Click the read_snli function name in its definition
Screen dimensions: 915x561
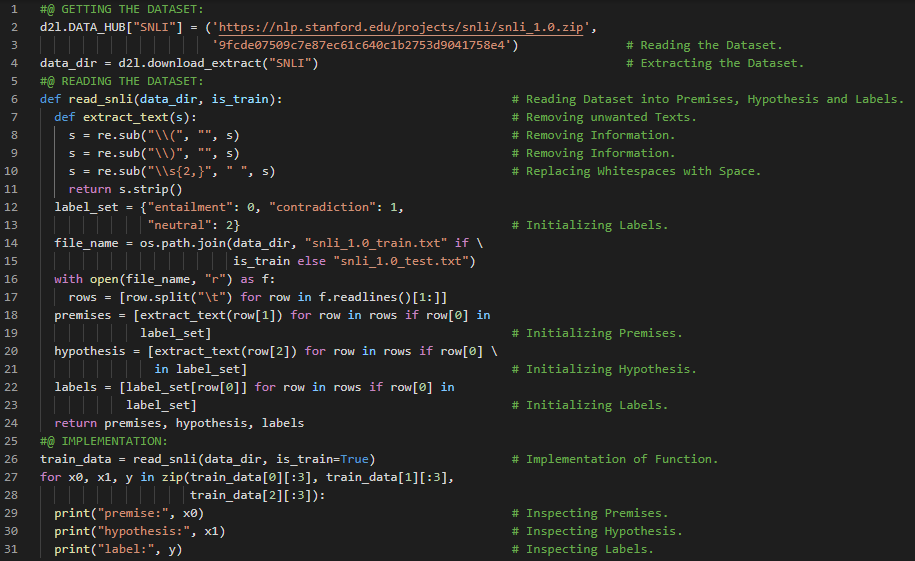point(100,99)
